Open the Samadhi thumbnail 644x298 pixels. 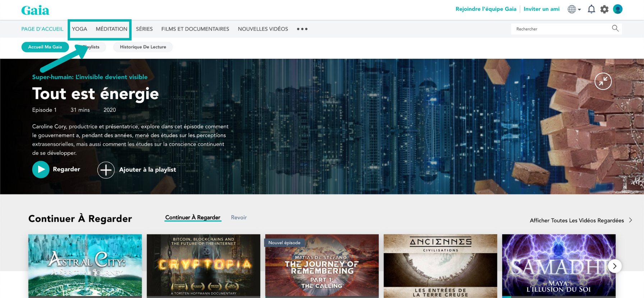pyautogui.click(x=559, y=266)
